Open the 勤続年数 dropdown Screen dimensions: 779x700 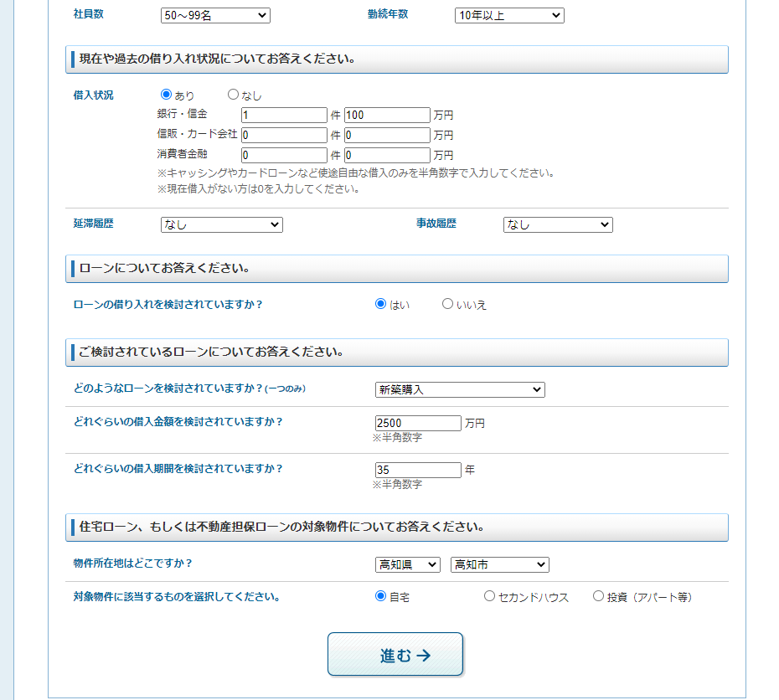(509, 15)
